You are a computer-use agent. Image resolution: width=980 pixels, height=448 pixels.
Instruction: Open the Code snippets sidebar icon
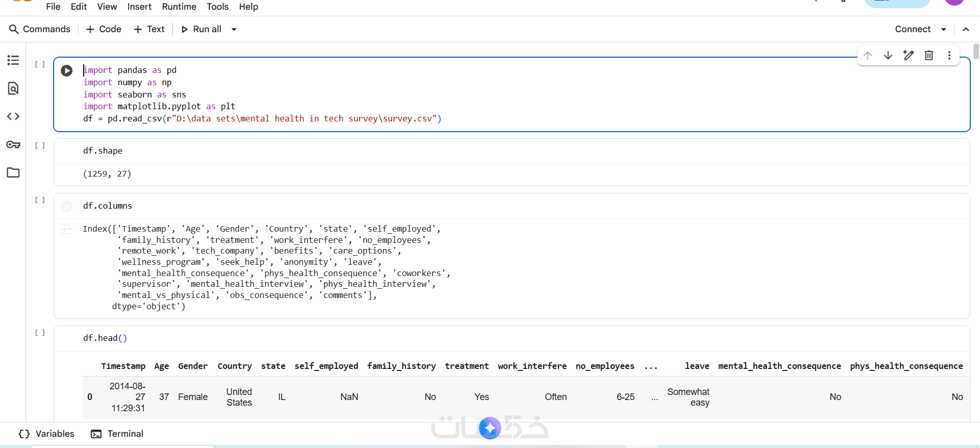pyautogui.click(x=13, y=116)
